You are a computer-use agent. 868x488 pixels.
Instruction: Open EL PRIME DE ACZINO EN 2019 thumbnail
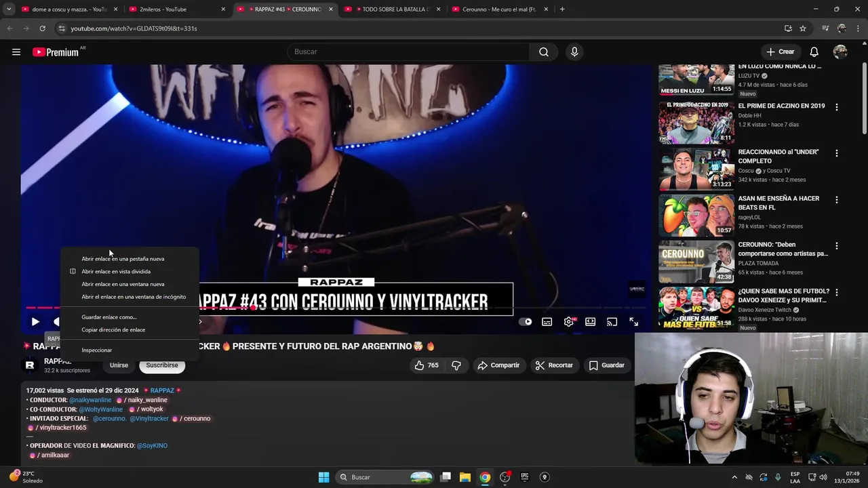click(x=696, y=123)
